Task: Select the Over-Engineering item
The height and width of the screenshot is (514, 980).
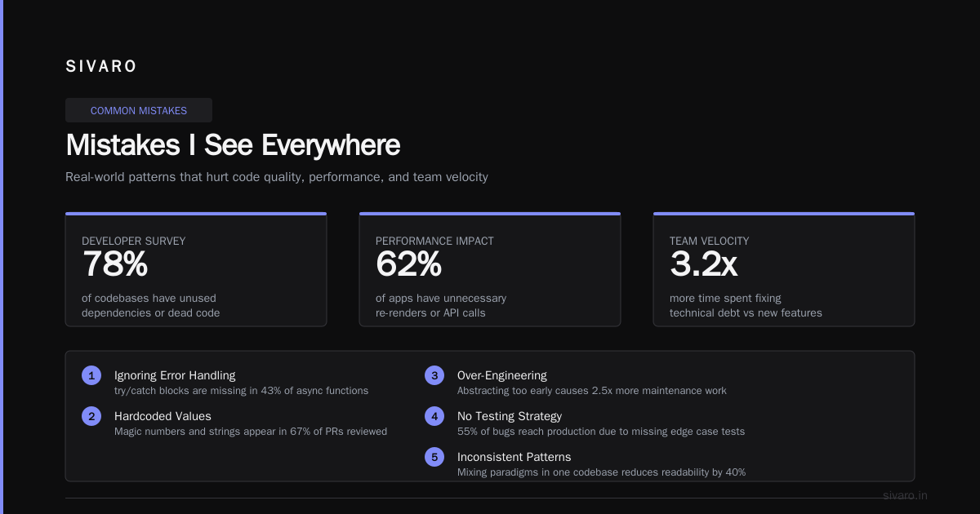Action: [576, 383]
